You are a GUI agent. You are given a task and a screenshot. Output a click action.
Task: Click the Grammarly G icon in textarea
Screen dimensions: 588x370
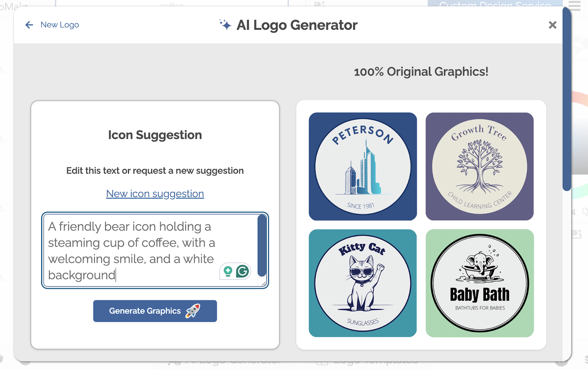tap(243, 271)
